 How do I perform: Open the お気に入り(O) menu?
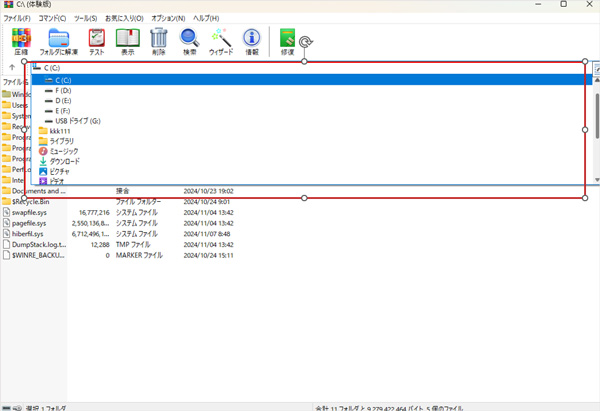point(124,18)
